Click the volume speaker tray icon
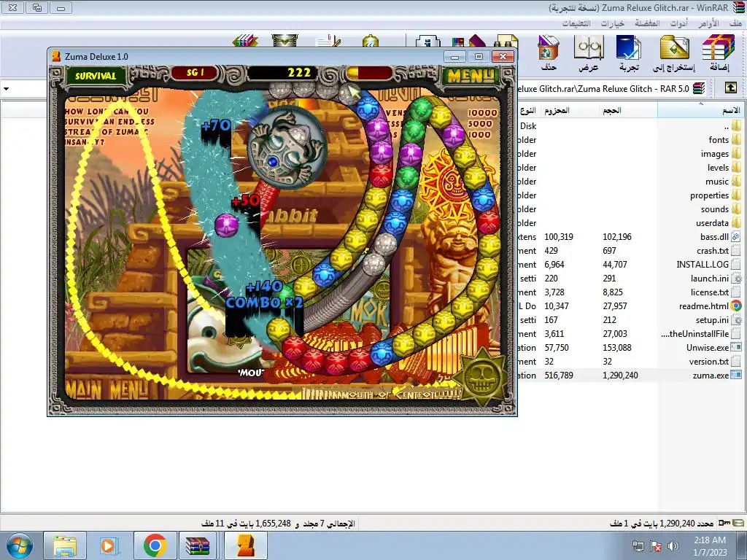Image resolution: width=747 pixels, height=560 pixels. point(673,545)
